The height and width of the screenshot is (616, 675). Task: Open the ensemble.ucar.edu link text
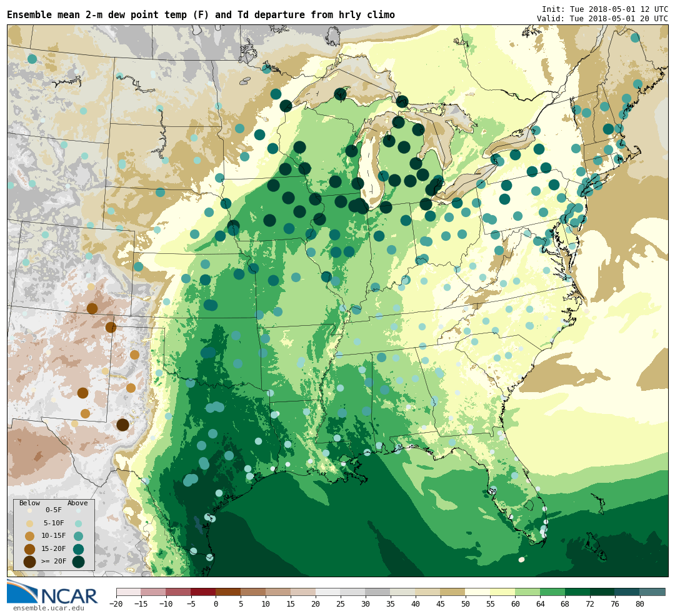click(x=49, y=608)
